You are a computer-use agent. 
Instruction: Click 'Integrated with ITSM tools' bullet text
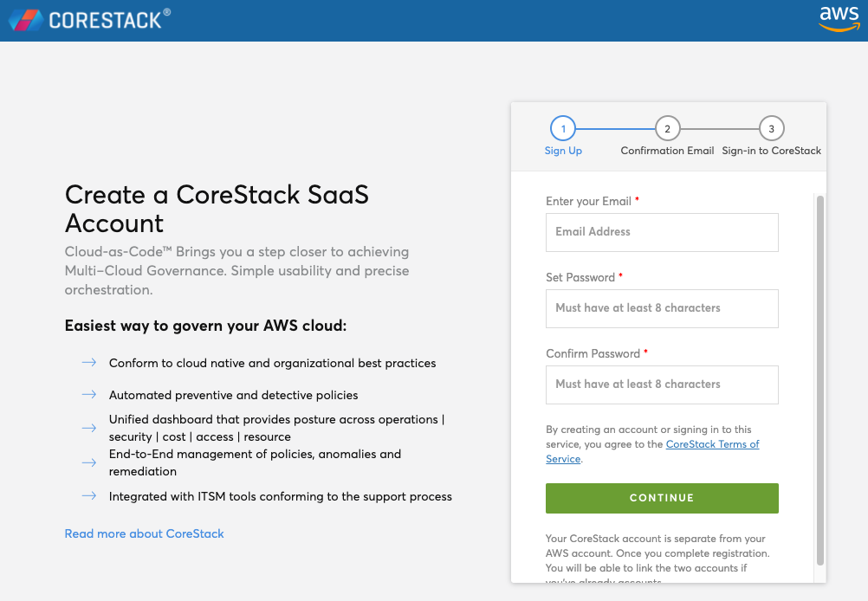[x=280, y=496]
